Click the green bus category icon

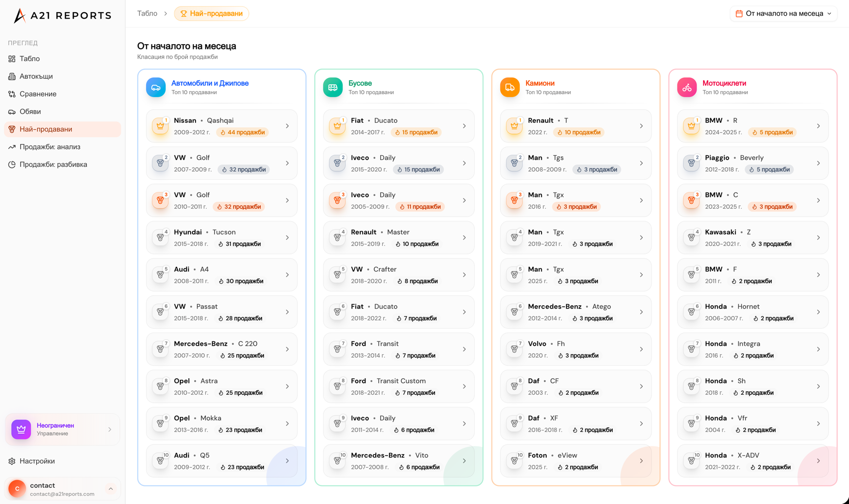[333, 87]
